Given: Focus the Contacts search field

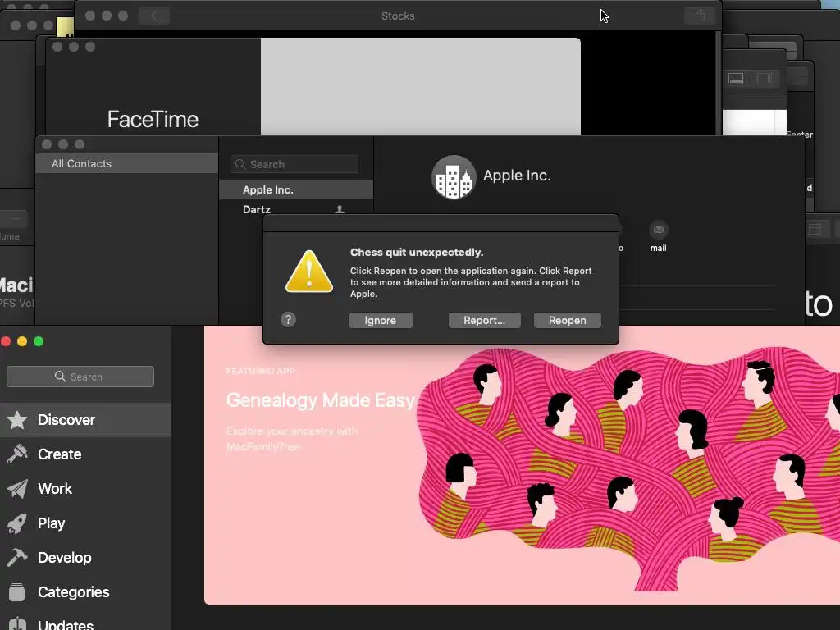Looking at the screenshot, I should click(x=294, y=164).
